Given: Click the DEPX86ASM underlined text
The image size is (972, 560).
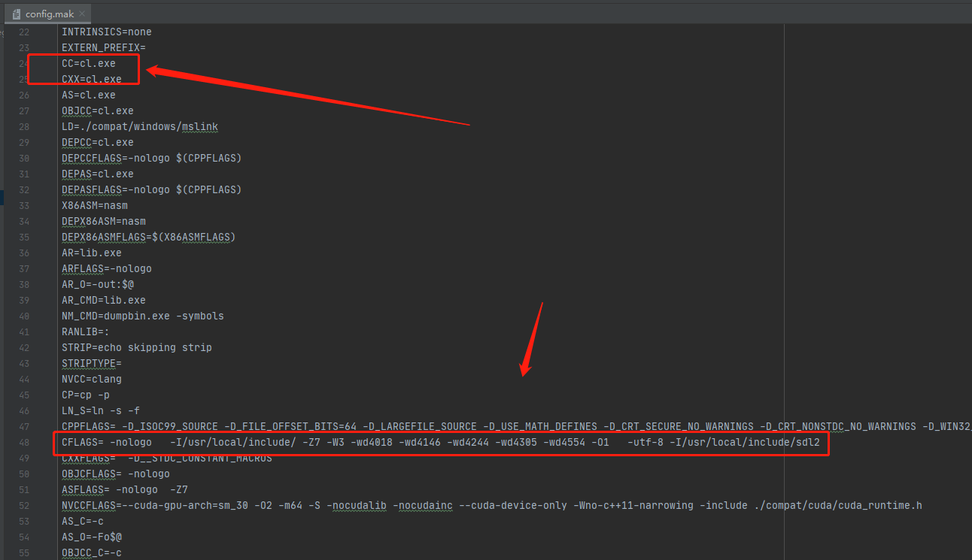Looking at the screenshot, I should tap(89, 221).
